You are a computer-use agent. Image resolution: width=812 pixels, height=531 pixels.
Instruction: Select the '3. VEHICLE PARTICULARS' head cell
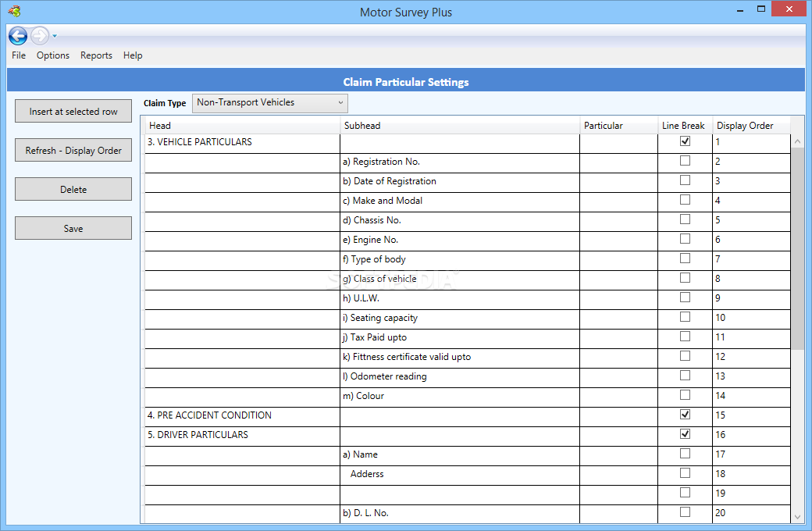242,142
